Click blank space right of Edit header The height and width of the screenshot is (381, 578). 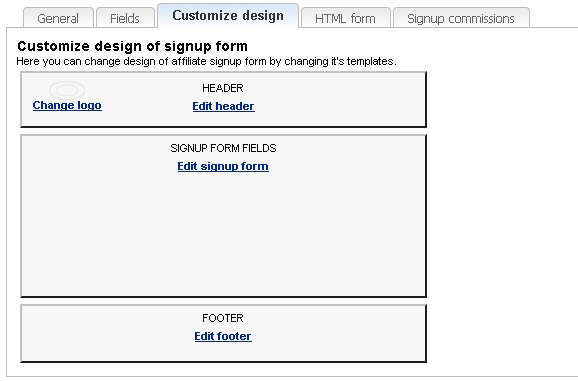pyautogui.click(x=339, y=106)
